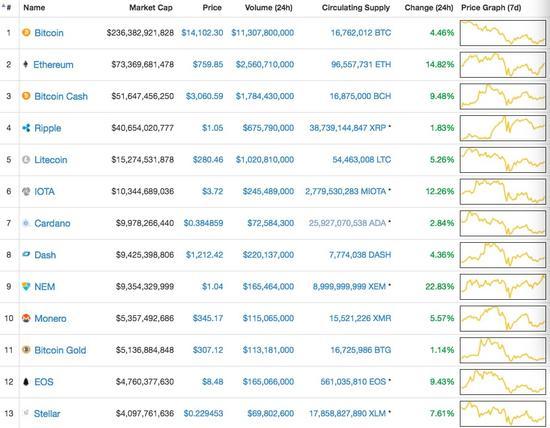Select Ethereum 24h change 14.82%
The image size is (550, 428).
[x=440, y=65]
